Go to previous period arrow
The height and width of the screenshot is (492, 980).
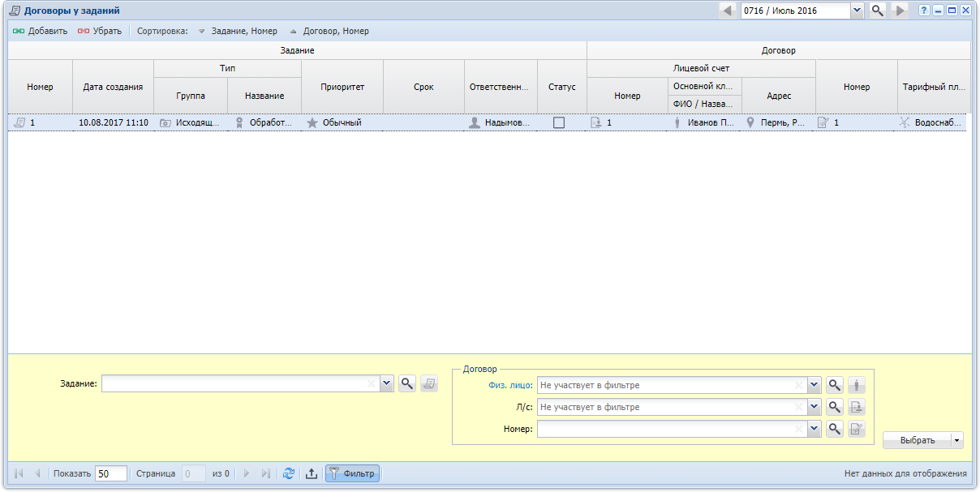728,11
